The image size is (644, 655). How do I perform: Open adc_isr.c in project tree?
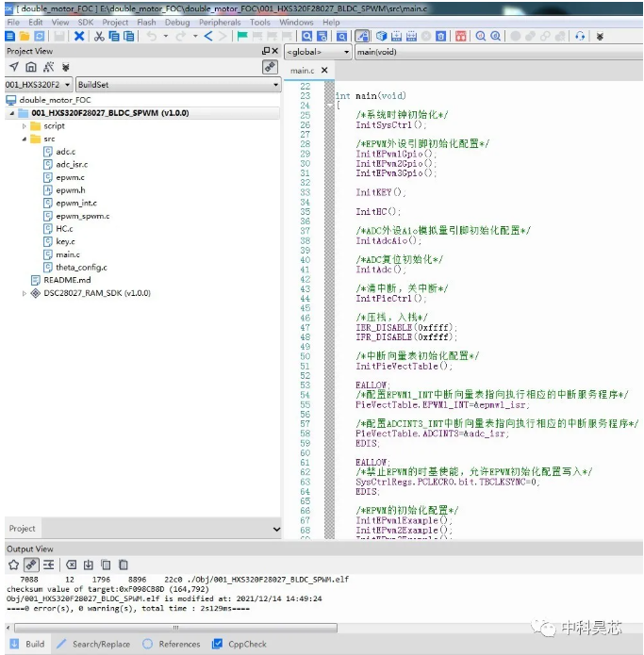[x=72, y=165]
